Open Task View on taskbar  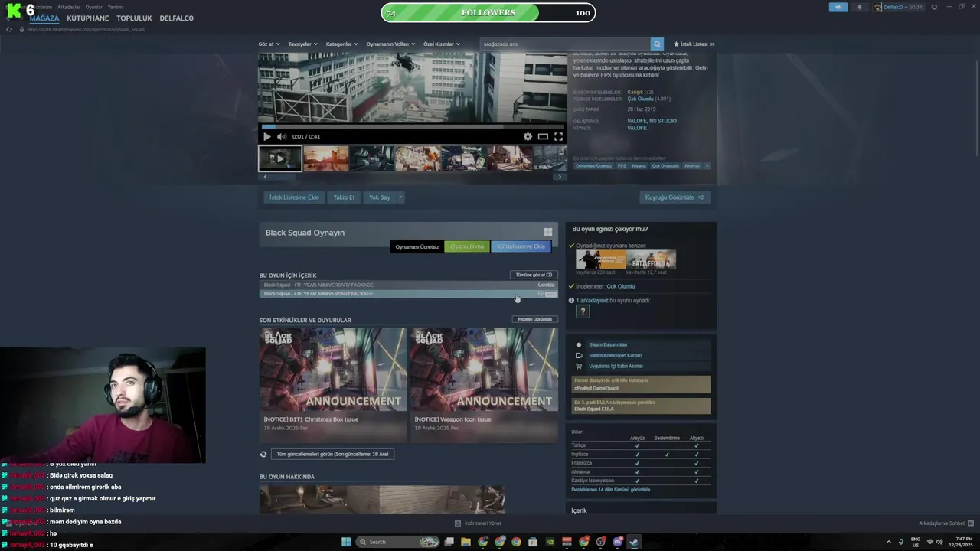(x=449, y=542)
